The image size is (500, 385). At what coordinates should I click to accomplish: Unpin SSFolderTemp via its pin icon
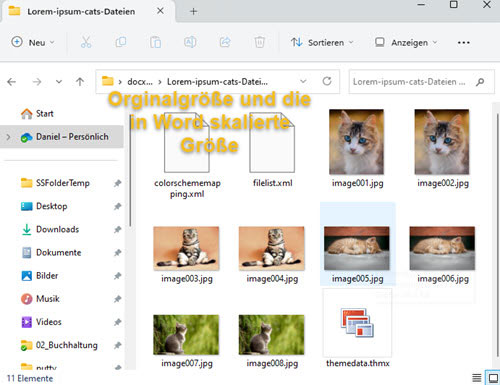pyautogui.click(x=117, y=183)
